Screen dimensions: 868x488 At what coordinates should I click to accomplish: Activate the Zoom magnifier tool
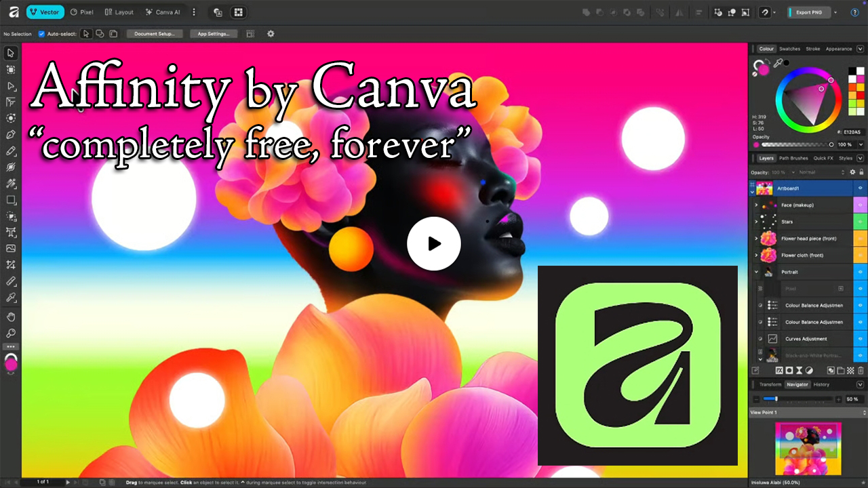coord(11,333)
